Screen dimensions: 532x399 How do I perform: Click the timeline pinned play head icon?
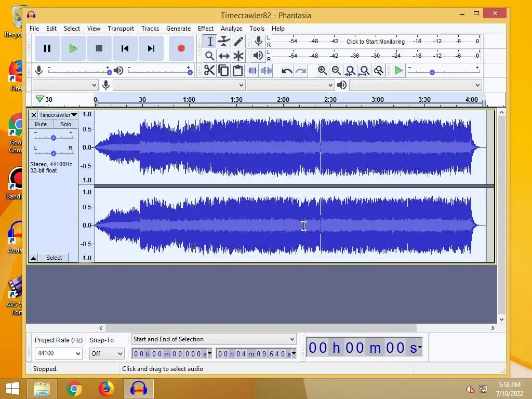click(x=39, y=99)
